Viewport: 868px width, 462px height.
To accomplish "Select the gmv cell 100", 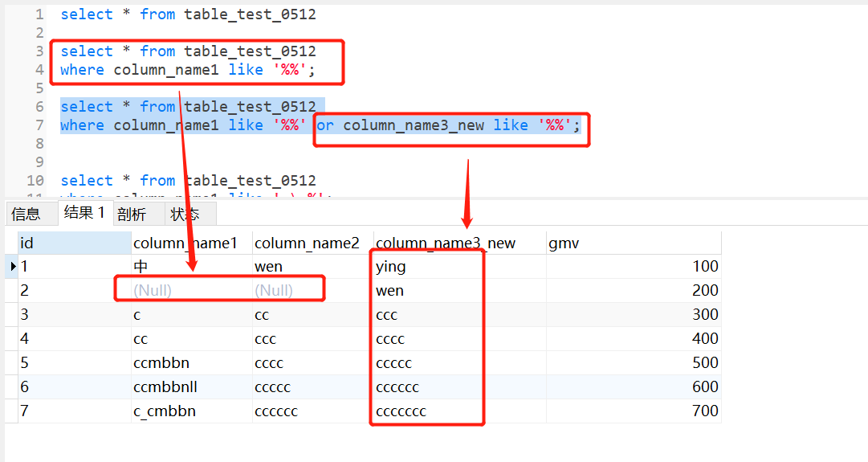I will 634,267.
